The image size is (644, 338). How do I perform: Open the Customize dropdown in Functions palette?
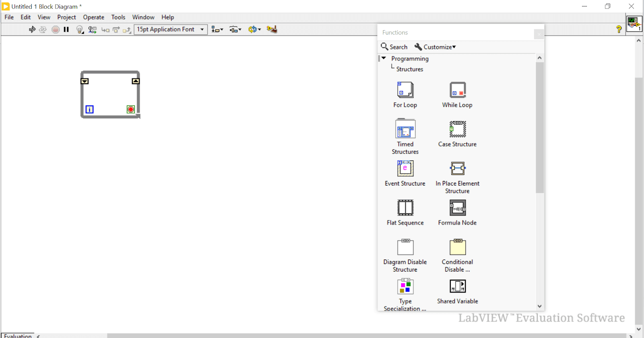click(436, 47)
